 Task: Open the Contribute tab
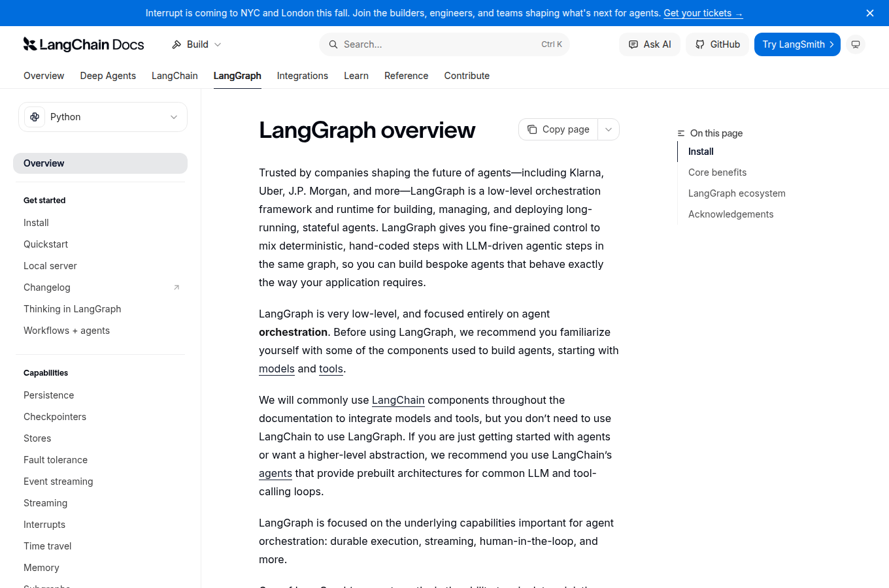(x=467, y=76)
